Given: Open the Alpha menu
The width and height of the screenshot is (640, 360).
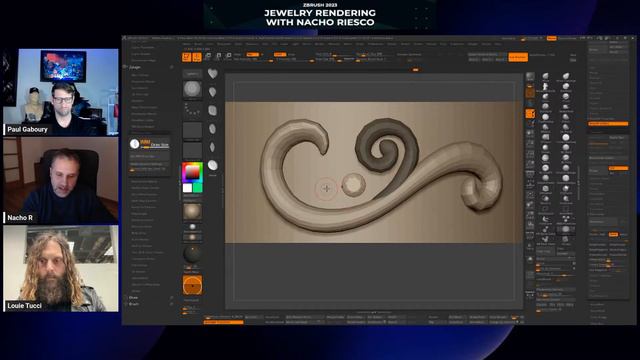Looking at the screenshot, I should [x=186, y=44].
